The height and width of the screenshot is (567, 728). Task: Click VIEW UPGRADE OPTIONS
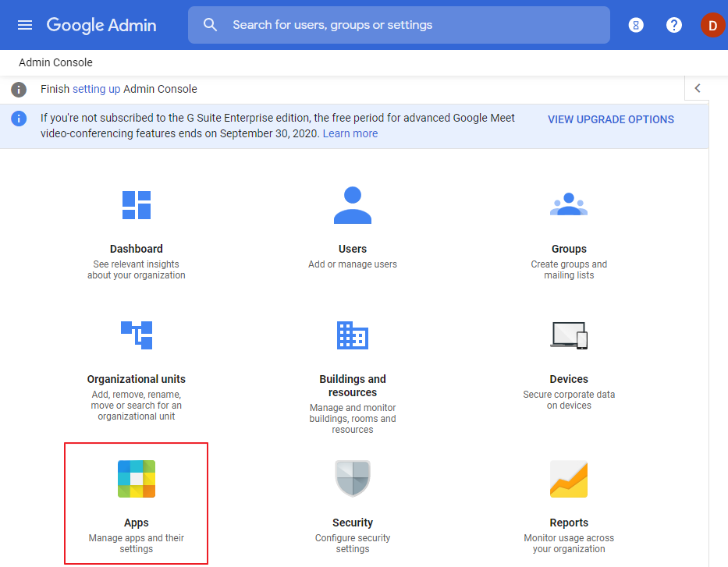[x=610, y=119]
